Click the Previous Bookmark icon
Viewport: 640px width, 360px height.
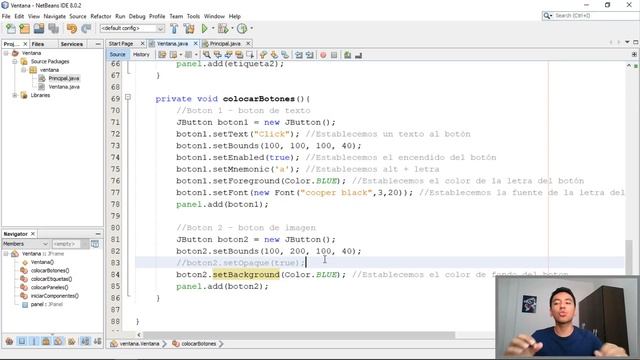[x=263, y=55]
